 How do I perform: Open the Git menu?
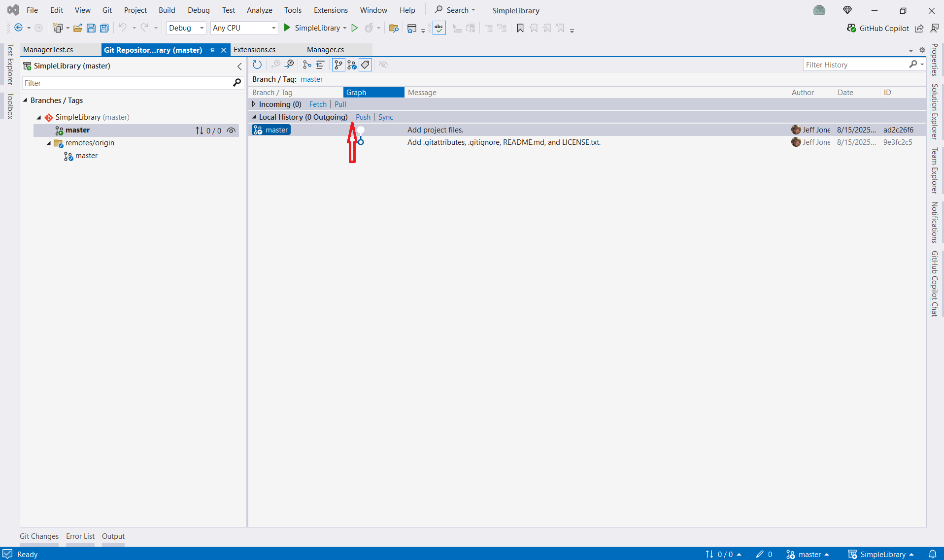click(107, 10)
